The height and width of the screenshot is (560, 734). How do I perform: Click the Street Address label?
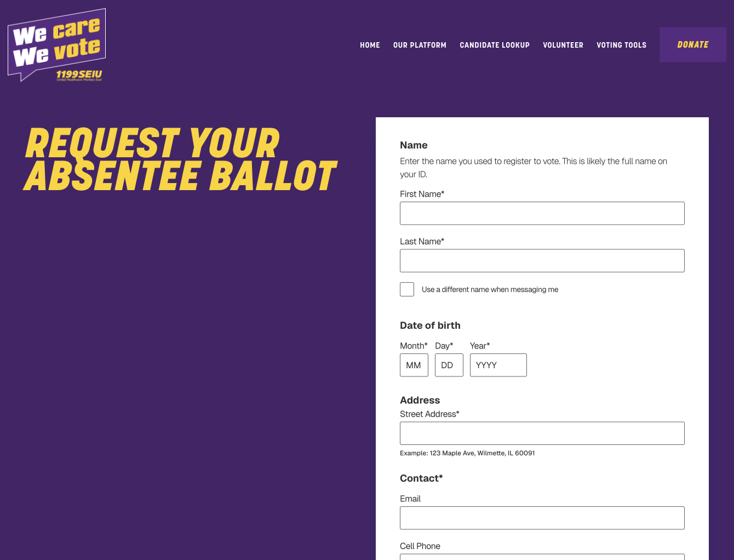(429, 414)
